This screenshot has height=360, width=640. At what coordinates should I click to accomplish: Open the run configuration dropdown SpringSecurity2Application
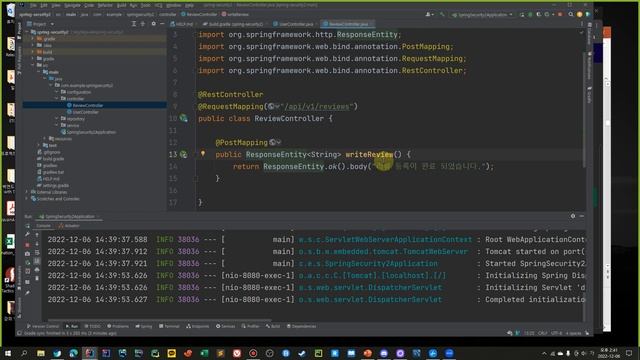point(482,14)
